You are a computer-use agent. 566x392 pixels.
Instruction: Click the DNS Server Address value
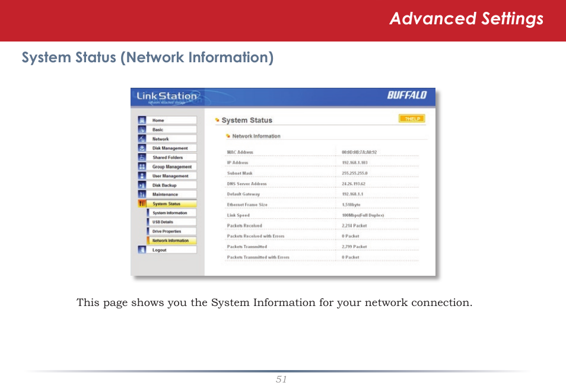(354, 183)
